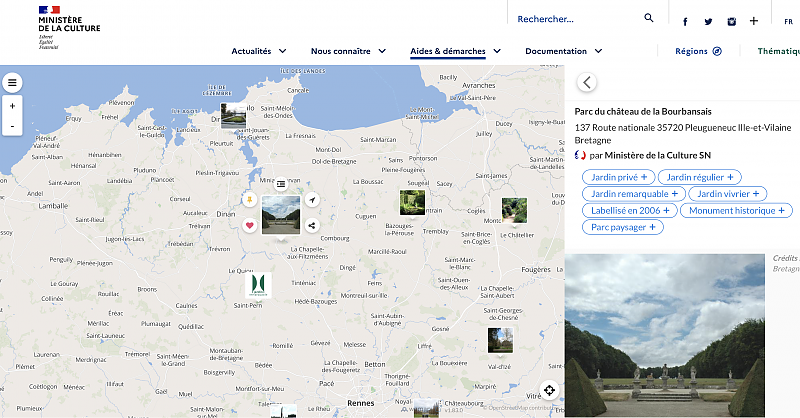Open the Instagram social link
800x418 pixels.
(x=732, y=21)
